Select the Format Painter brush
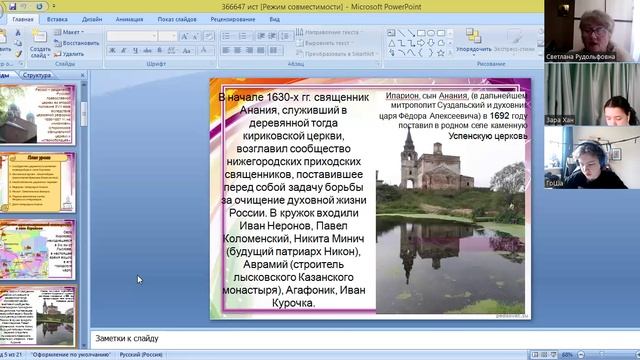Screen dimensions: 640x360 (18, 53)
